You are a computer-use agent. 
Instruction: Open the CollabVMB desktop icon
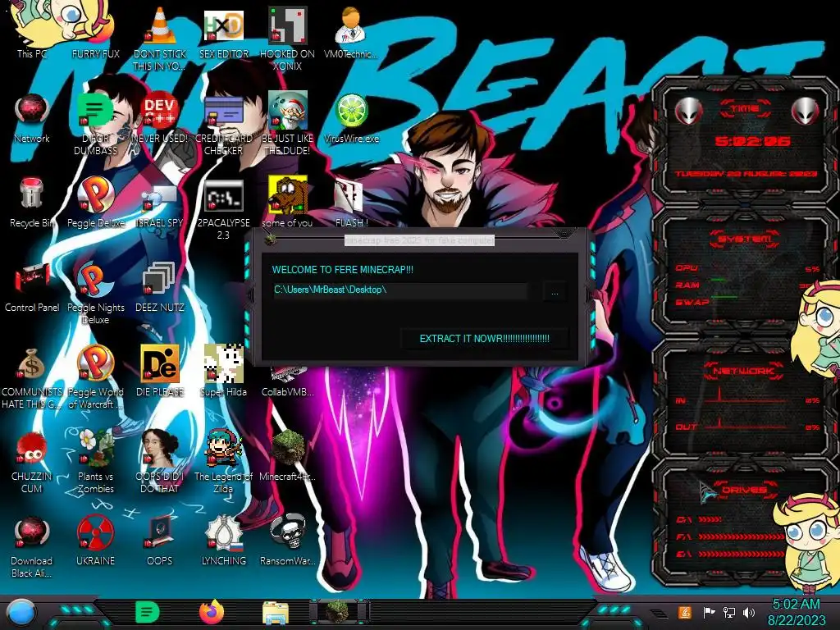pyautogui.click(x=288, y=381)
